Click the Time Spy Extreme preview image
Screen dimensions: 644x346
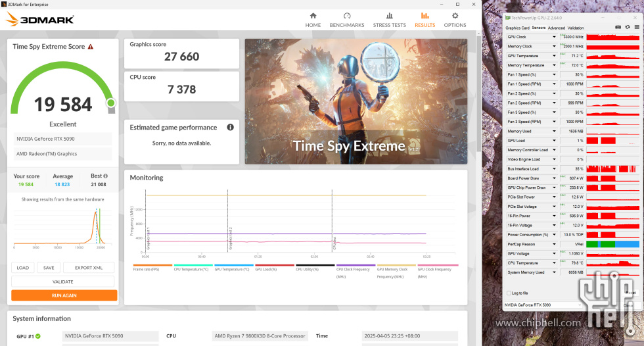pyautogui.click(x=356, y=101)
